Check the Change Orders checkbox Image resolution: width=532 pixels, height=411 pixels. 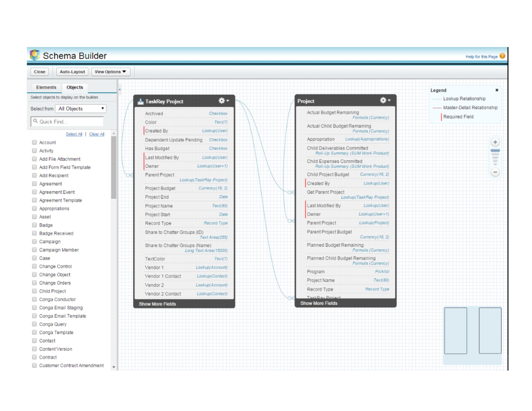[x=34, y=283]
